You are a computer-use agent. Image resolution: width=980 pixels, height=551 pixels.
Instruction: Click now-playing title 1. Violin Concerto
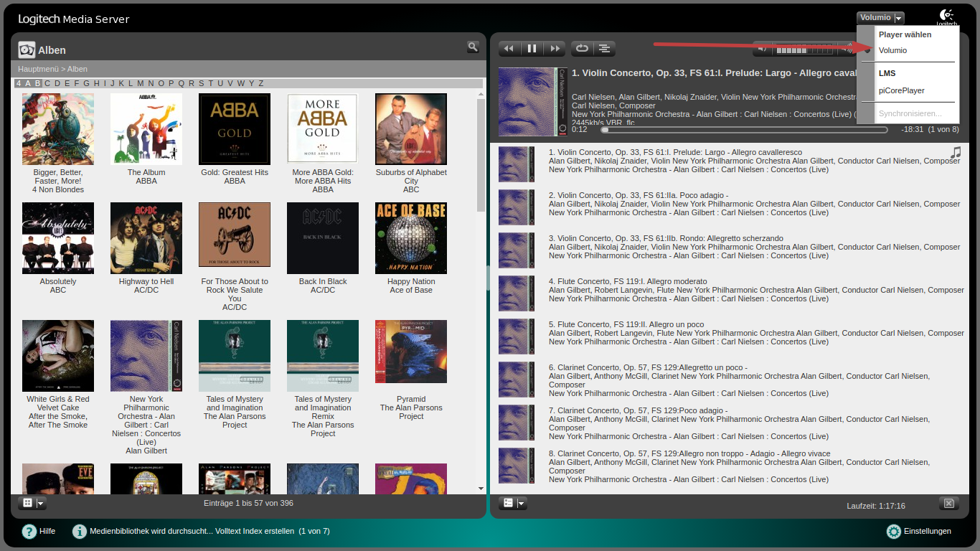[714, 73]
